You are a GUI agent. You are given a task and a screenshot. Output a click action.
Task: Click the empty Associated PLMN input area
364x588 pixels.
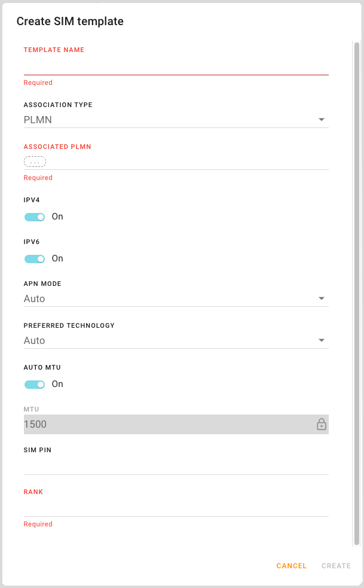point(188,162)
